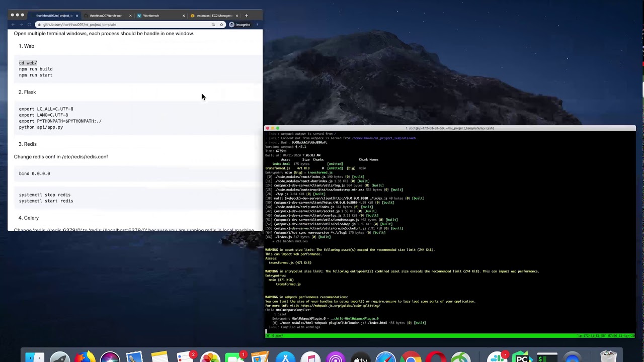The width and height of the screenshot is (644, 362).
Task: Open Finder from the dock
Action: coord(35,357)
